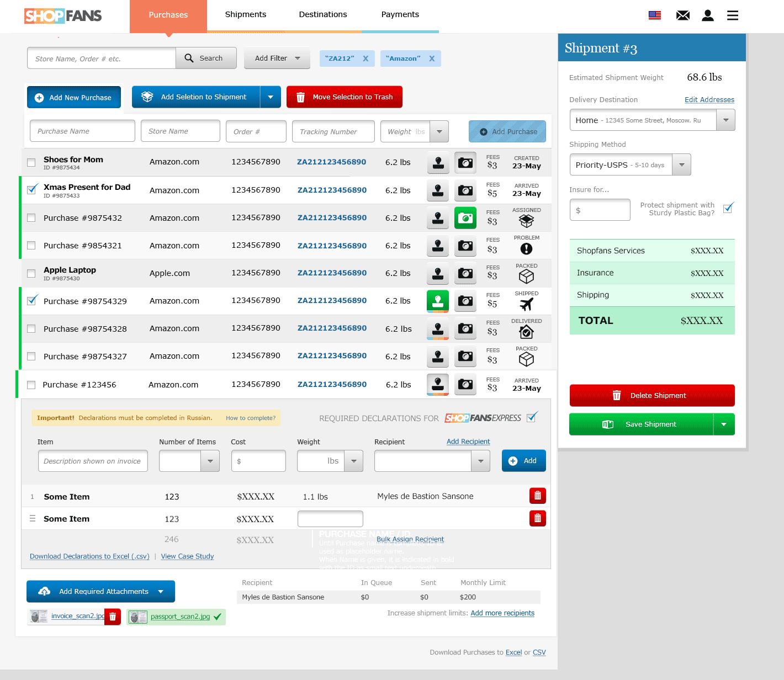Select the stamp icon on Shoes for Mom row
The image size is (784, 680).
pos(437,162)
